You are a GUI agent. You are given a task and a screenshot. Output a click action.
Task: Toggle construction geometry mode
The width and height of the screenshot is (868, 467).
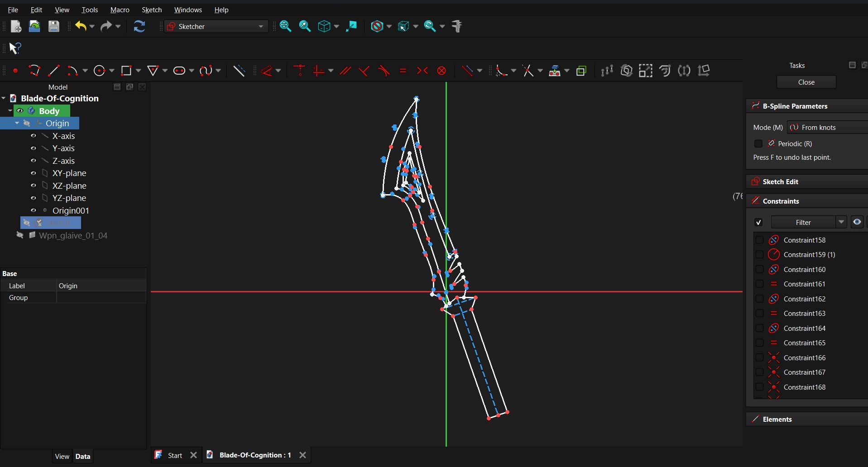coord(239,71)
